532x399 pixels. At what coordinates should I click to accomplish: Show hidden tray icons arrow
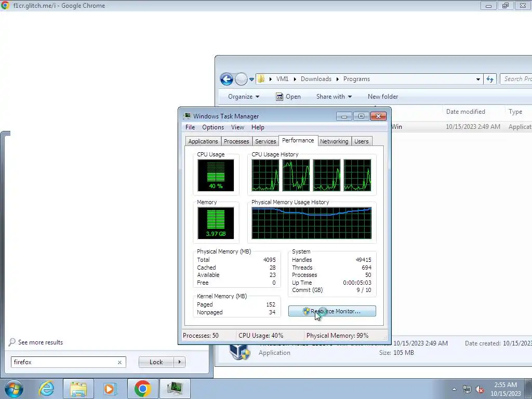click(x=454, y=389)
